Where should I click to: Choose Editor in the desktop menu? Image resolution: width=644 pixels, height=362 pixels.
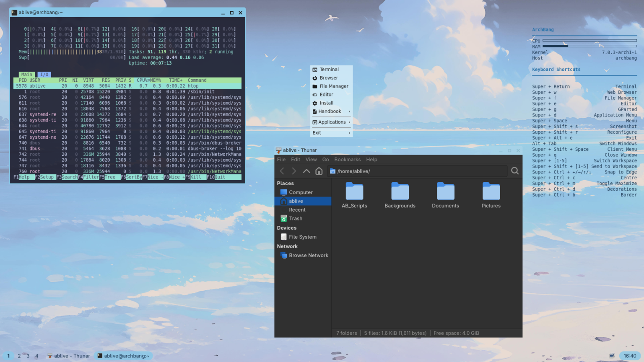pyautogui.click(x=331, y=95)
